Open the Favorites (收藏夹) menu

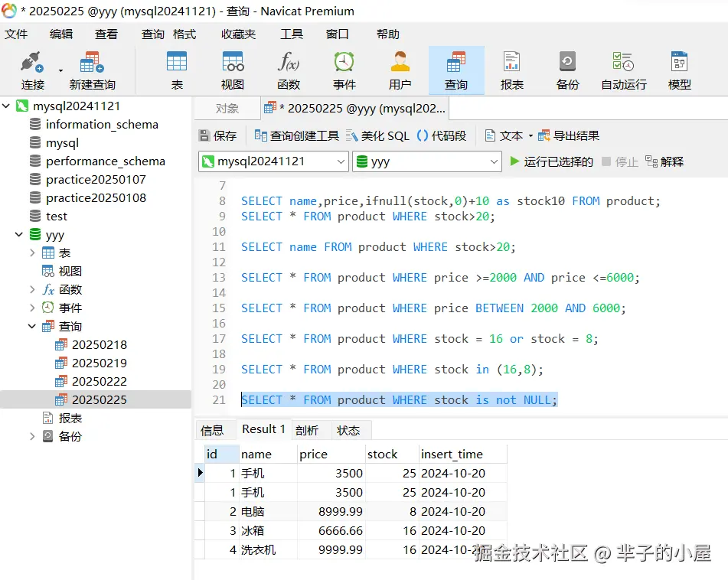238,34
